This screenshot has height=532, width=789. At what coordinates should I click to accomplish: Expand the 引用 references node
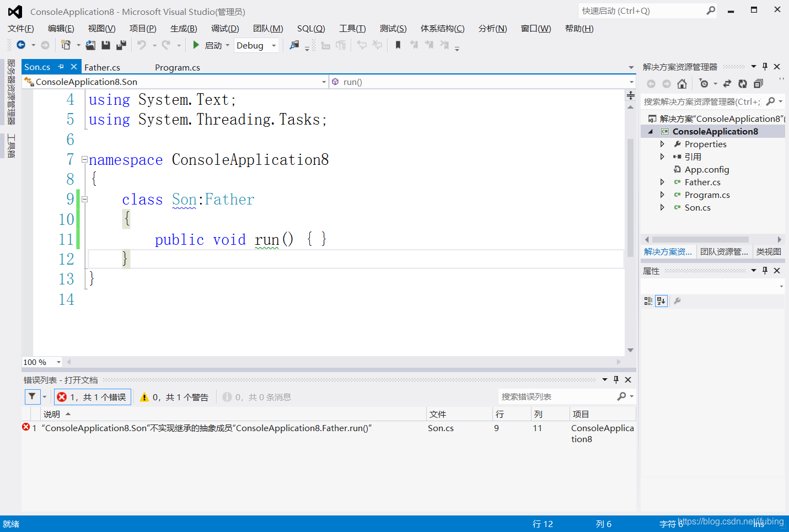point(662,157)
